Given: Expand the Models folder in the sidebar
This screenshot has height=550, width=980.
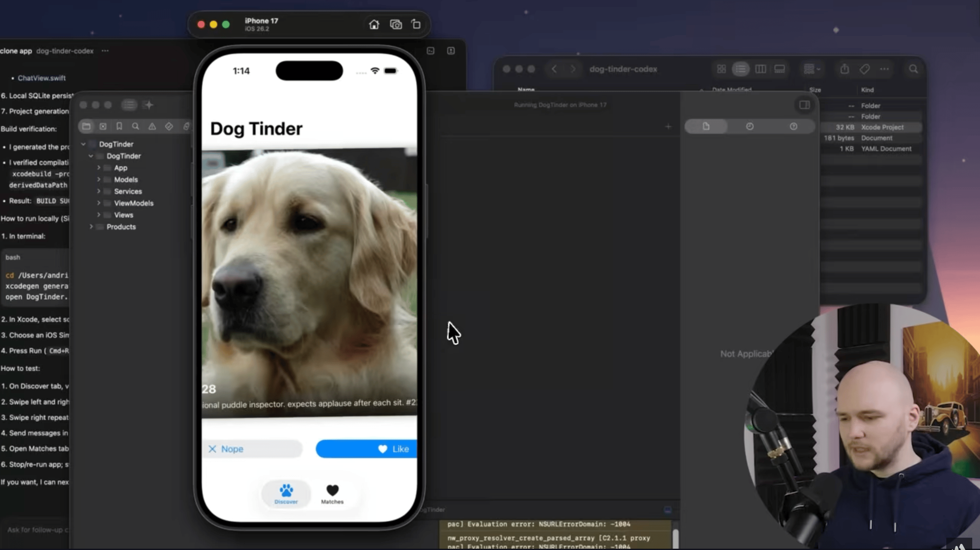Looking at the screenshot, I should pos(99,179).
